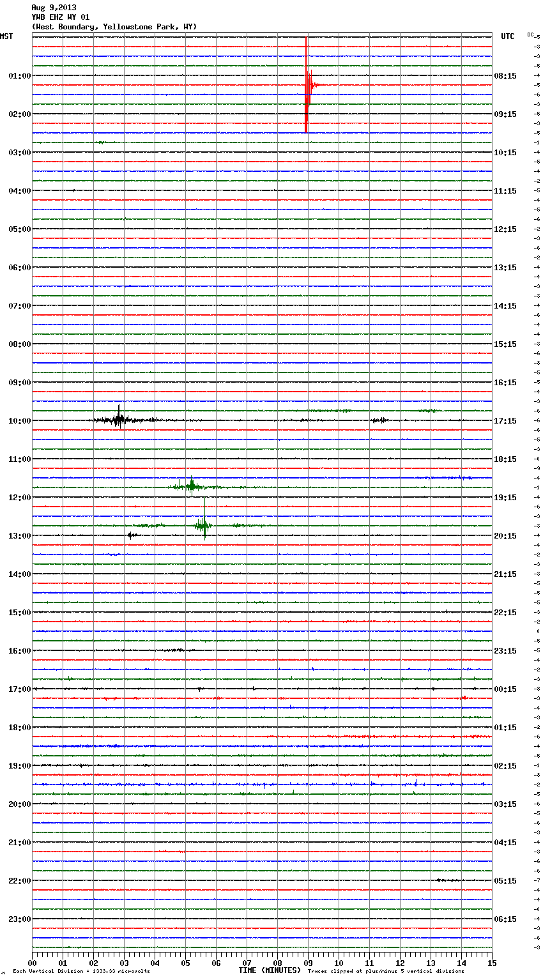Click minute tick label "14" on bottom axis
The image size is (543, 980).
pyautogui.click(x=461, y=963)
